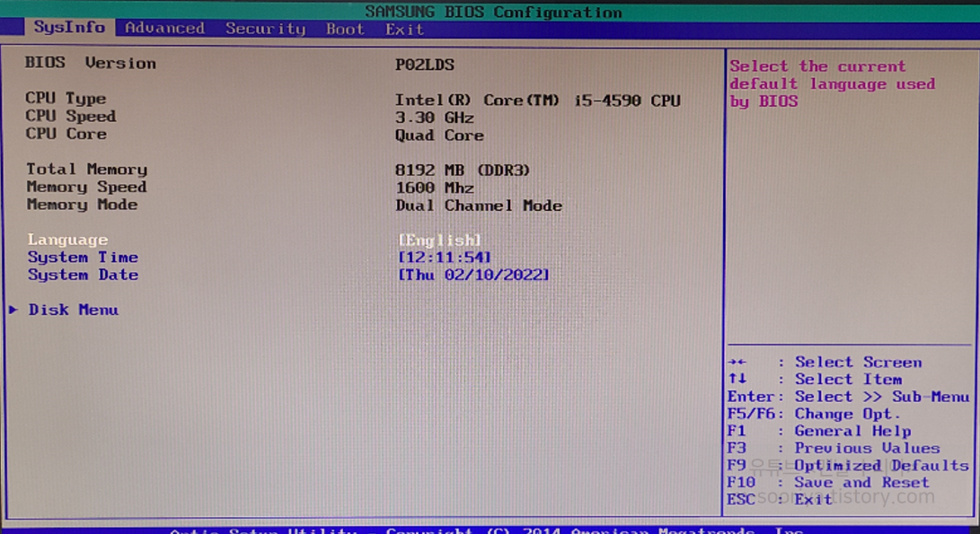980x534 pixels.
Task: Click the F9 Optimized Defaults hint
Action: click(848, 465)
